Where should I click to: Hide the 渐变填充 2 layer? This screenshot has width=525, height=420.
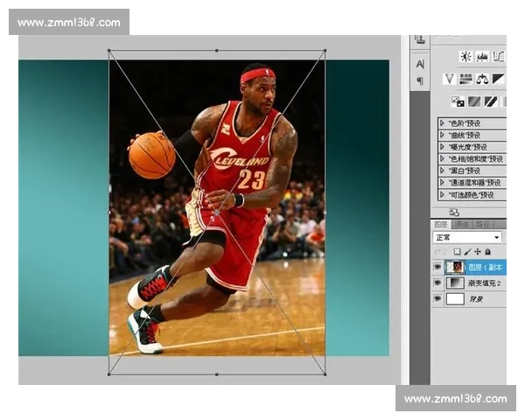[x=437, y=283]
